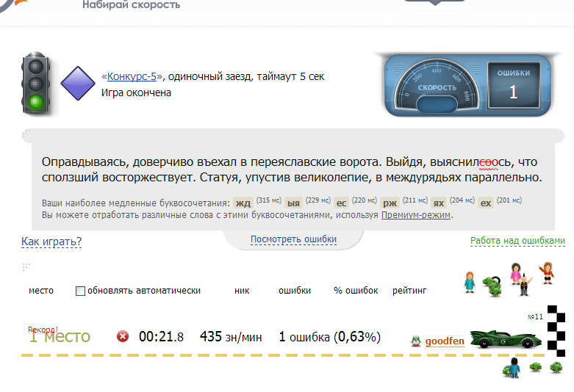Open the Как играть? help link

[x=51, y=242]
